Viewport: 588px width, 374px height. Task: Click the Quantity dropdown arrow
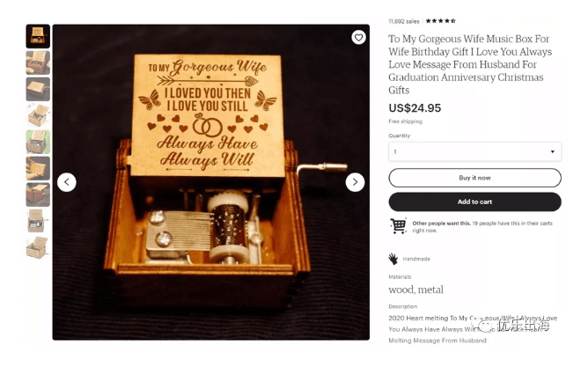point(552,151)
